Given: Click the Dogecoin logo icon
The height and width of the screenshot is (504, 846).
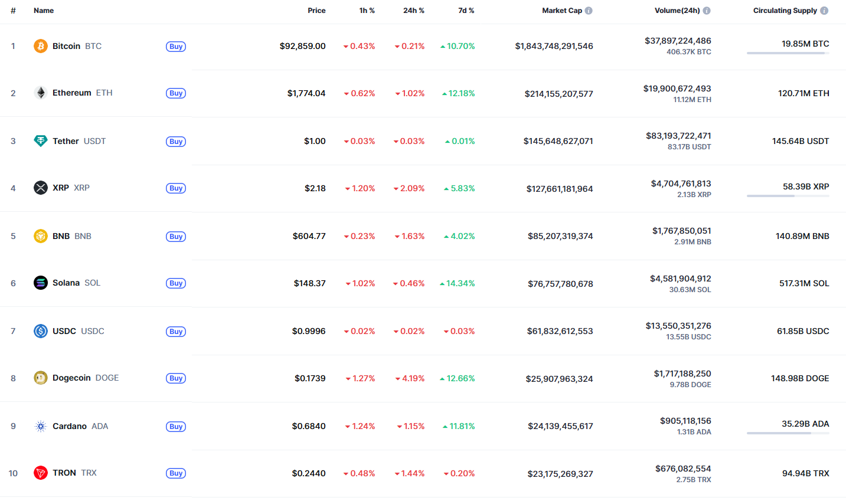Looking at the screenshot, I should click(40, 378).
